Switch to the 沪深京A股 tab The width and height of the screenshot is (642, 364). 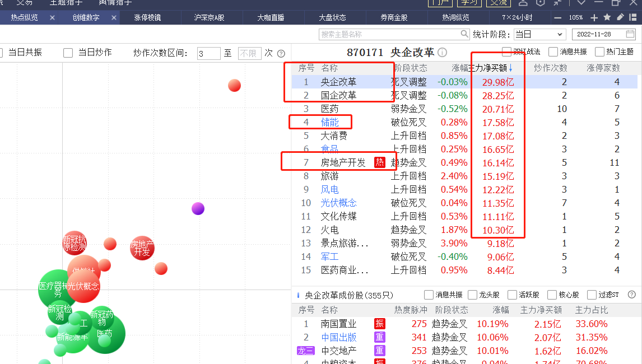(x=209, y=17)
